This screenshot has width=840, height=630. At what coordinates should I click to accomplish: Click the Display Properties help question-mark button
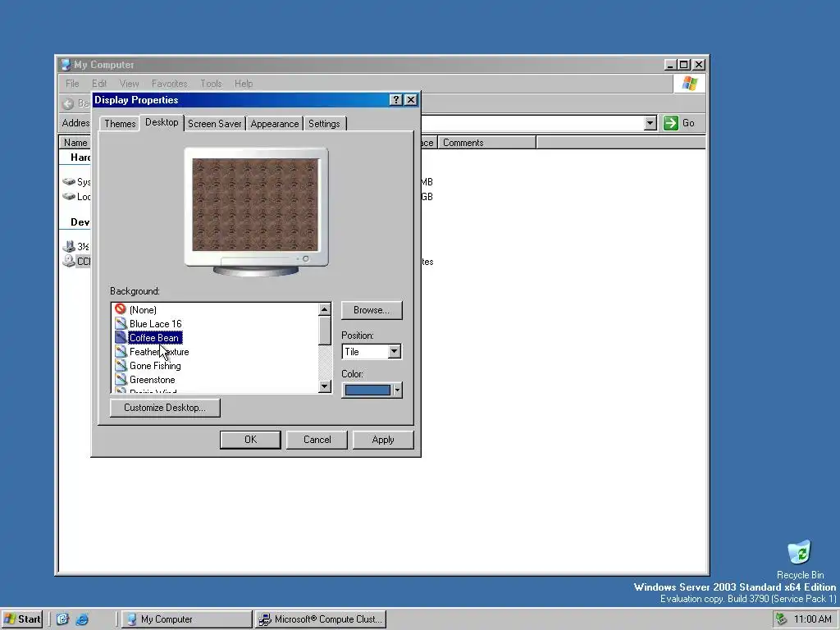pos(396,99)
